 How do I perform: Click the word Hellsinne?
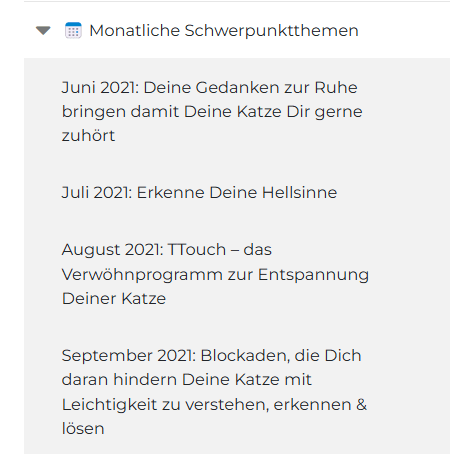tap(300, 192)
